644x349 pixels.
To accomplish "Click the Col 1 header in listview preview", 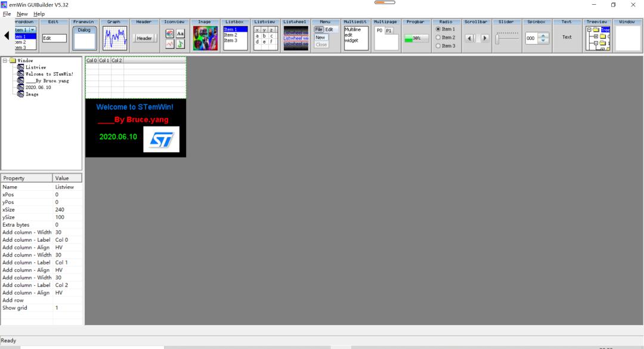I will [104, 60].
